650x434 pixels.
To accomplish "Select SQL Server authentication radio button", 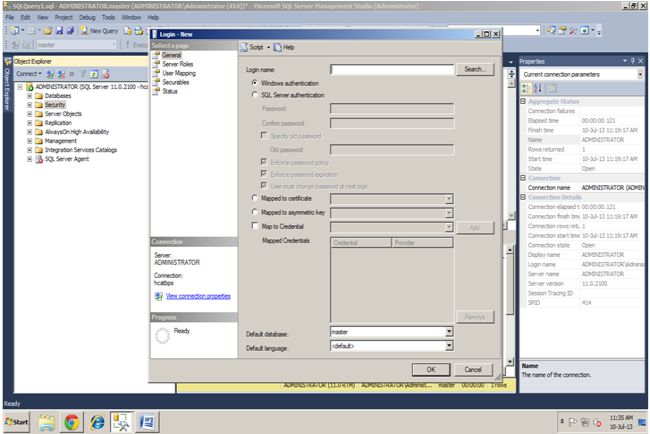I will 255,95.
